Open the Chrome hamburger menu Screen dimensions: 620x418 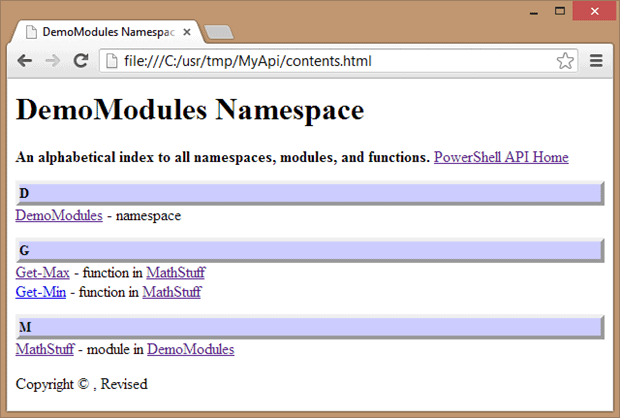pos(596,61)
